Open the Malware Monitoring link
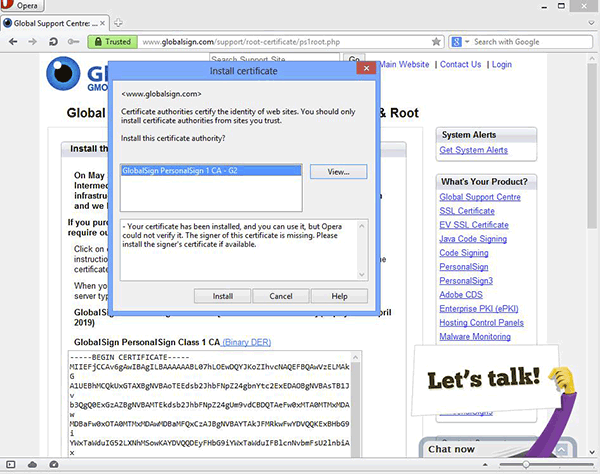Screen dimensions: 600x474 click(475, 337)
